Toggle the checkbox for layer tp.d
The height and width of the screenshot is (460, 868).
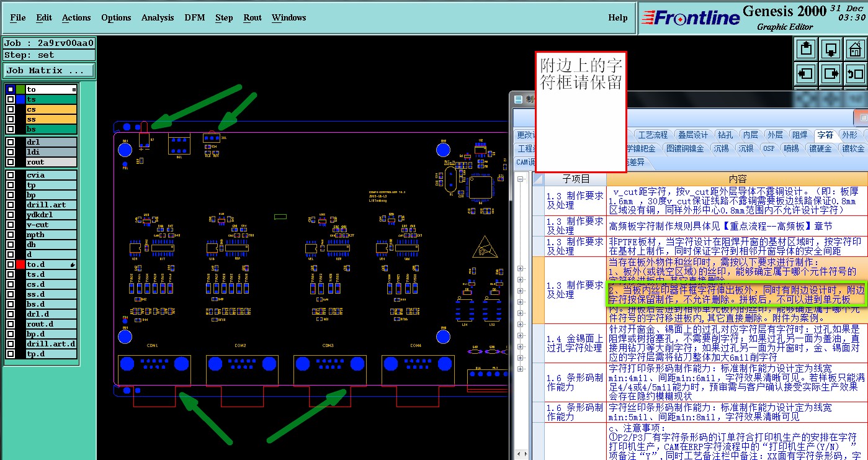(x=11, y=354)
